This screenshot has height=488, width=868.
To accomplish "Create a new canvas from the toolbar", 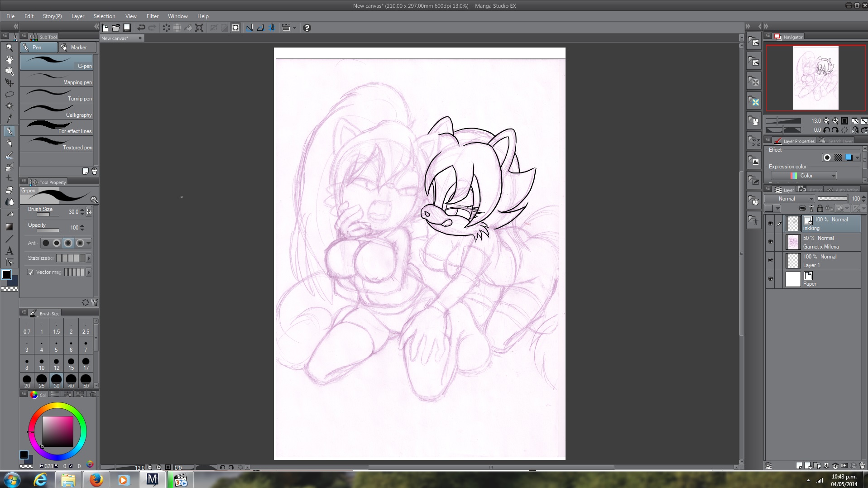I will tap(105, 28).
